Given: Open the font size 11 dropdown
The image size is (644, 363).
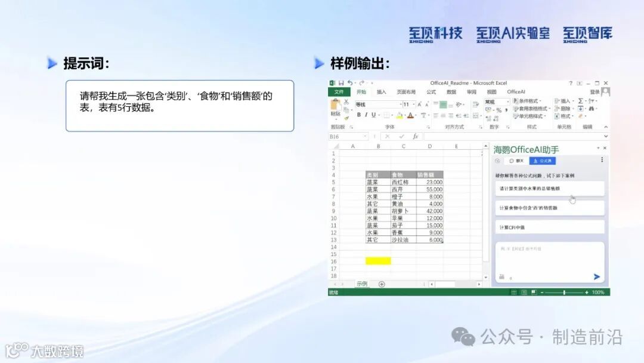Looking at the screenshot, I should point(414,104).
